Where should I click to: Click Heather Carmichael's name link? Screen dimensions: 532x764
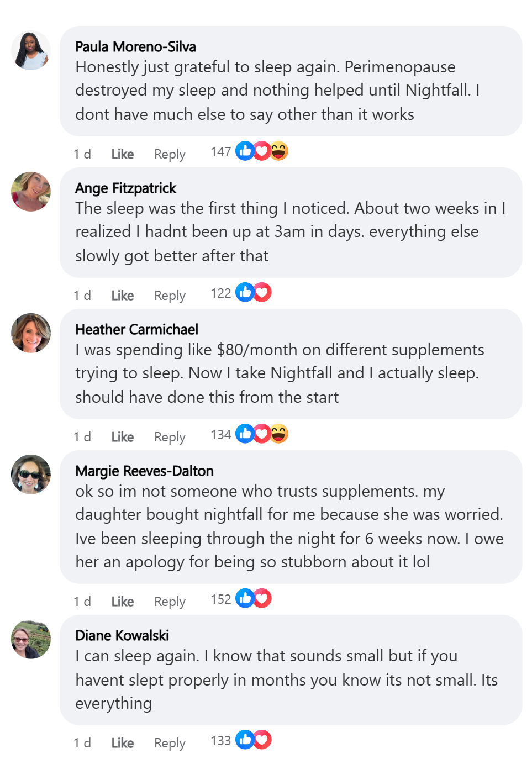[136, 329]
